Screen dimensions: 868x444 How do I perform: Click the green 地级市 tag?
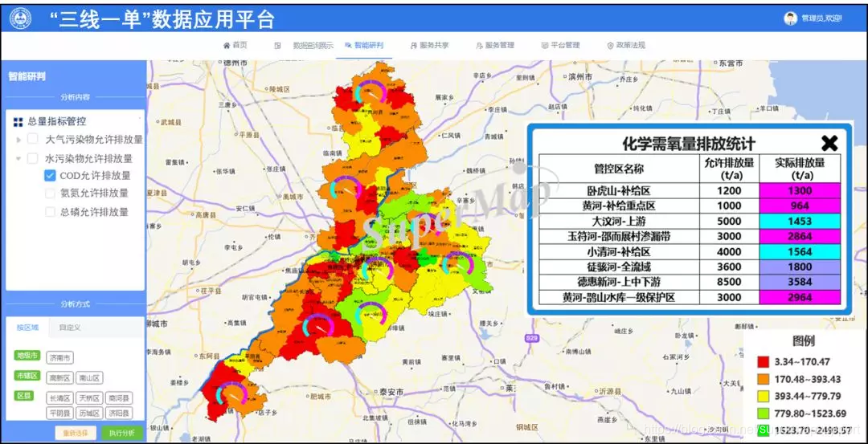(x=27, y=356)
